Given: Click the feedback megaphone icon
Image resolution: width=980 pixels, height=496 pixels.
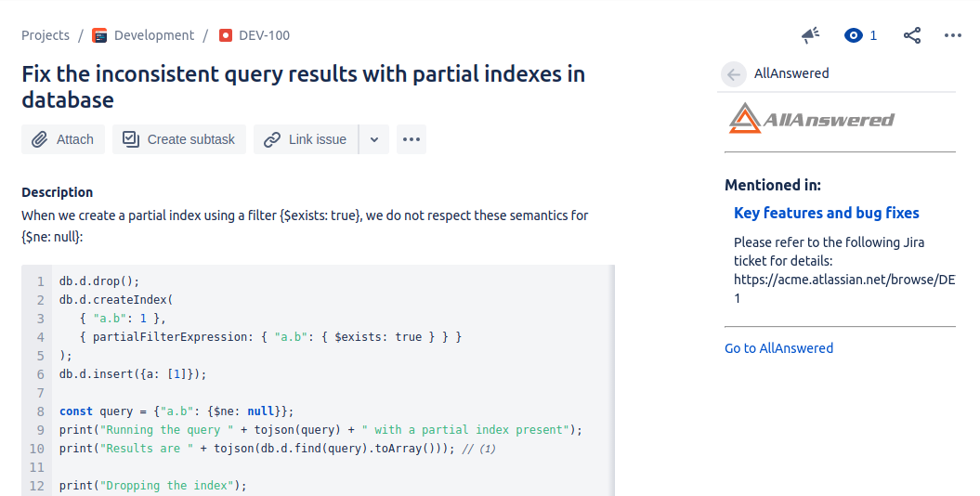Looking at the screenshot, I should pyautogui.click(x=811, y=35).
